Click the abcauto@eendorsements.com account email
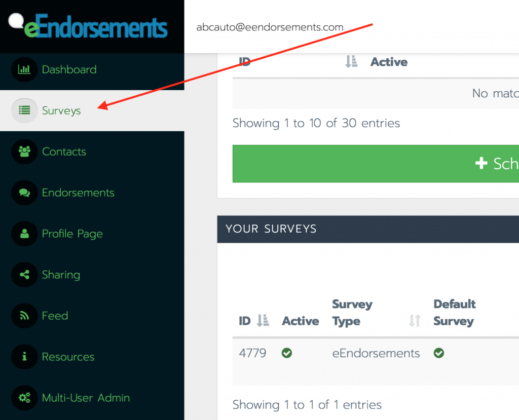The image size is (519, 420). click(x=270, y=27)
